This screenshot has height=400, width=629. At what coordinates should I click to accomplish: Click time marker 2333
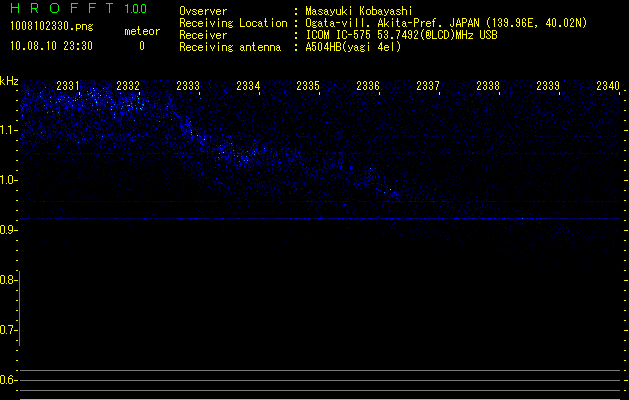click(188, 86)
